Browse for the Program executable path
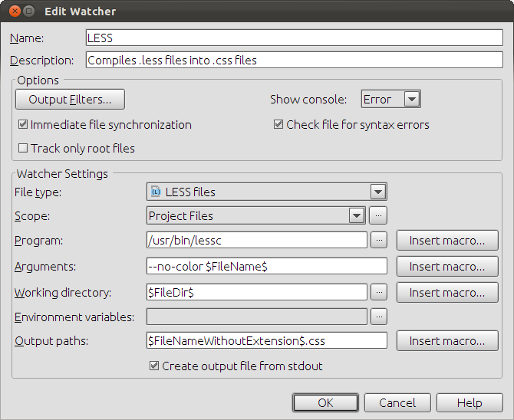The image size is (514, 420). coord(379,240)
